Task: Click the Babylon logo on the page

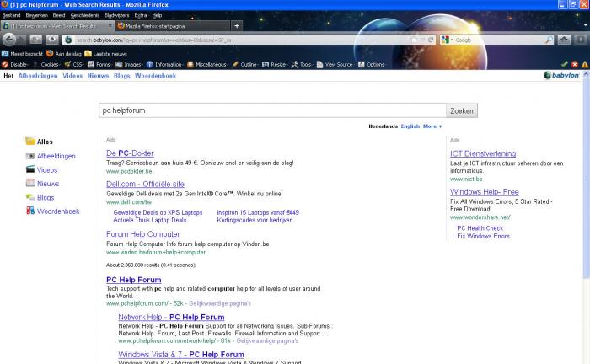Action: point(561,75)
